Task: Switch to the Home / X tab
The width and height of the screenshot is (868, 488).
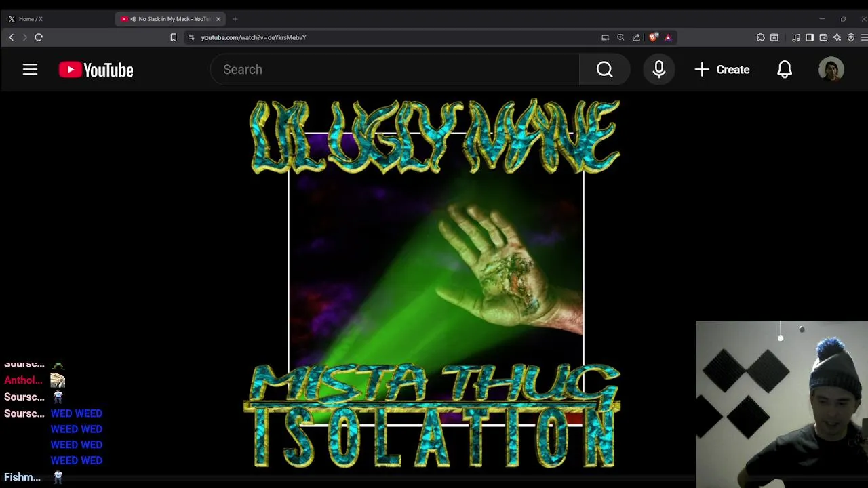Action: point(58,19)
